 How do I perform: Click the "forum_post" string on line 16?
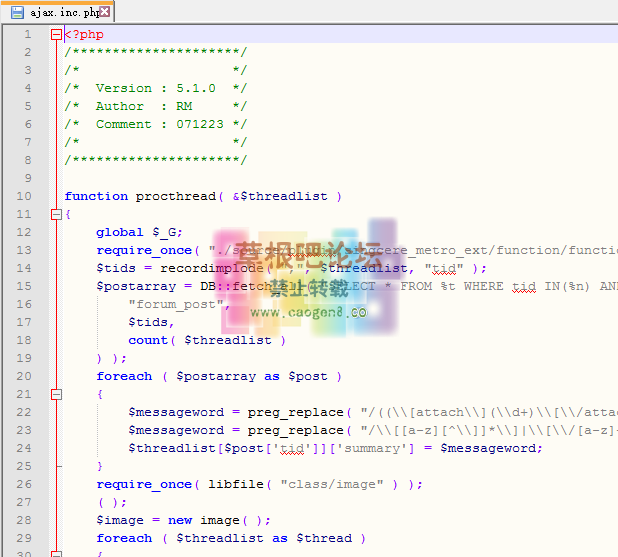pos(175,304)
